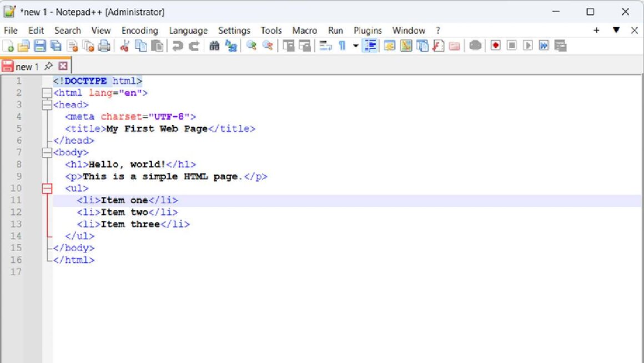Open the File menu

point(11,31)
